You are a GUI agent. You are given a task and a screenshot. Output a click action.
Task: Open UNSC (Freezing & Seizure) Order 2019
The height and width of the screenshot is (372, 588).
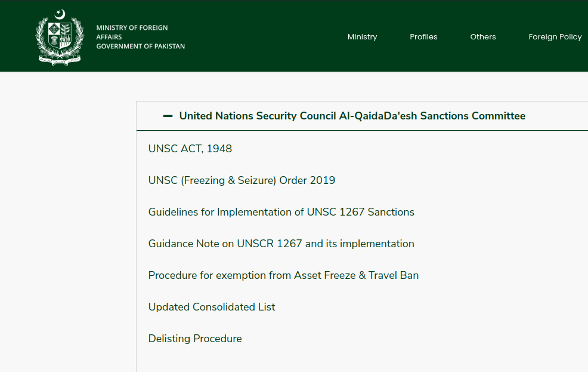[242, 180]
